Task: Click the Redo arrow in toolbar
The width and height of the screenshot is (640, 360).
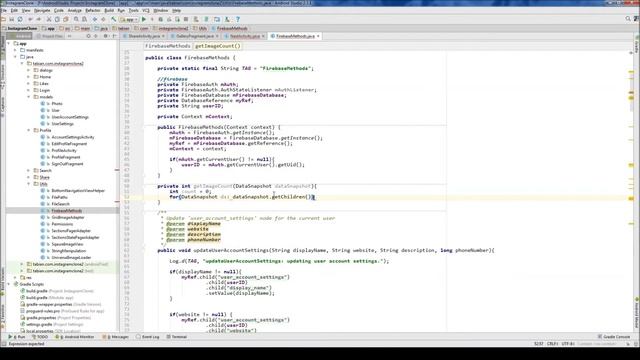Action: (39, 19)
